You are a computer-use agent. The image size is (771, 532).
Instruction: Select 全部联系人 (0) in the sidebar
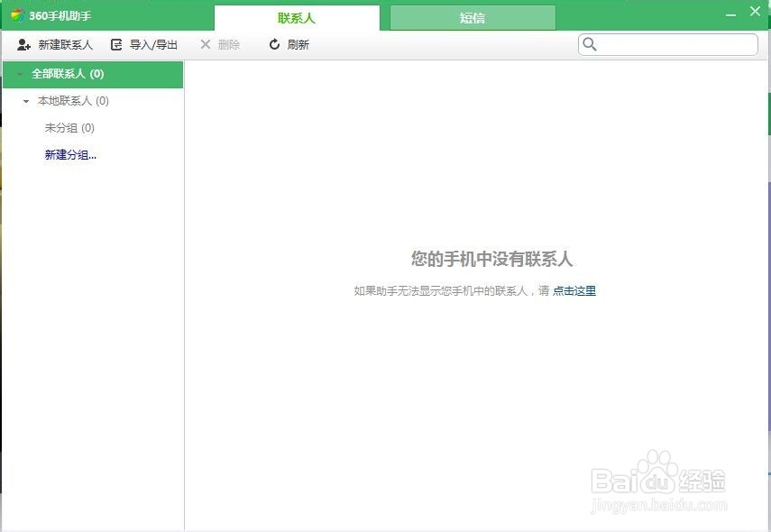pos(68,75)
